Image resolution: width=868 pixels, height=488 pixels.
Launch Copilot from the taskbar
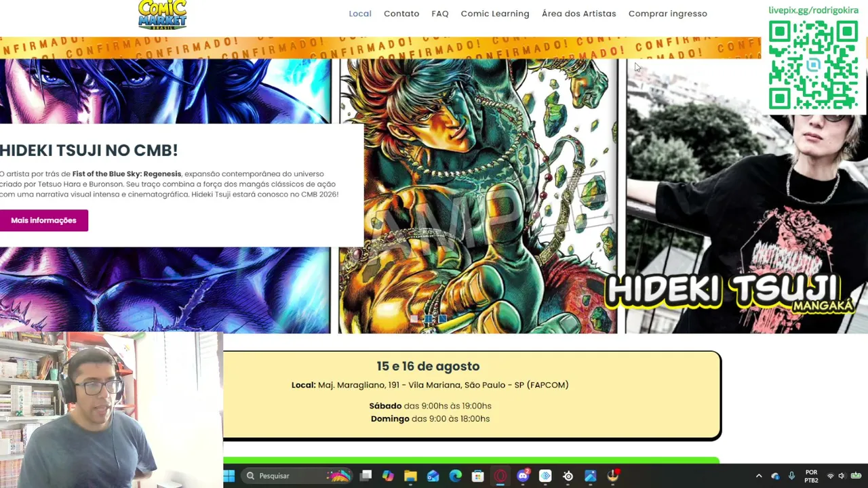click(388, 476)
